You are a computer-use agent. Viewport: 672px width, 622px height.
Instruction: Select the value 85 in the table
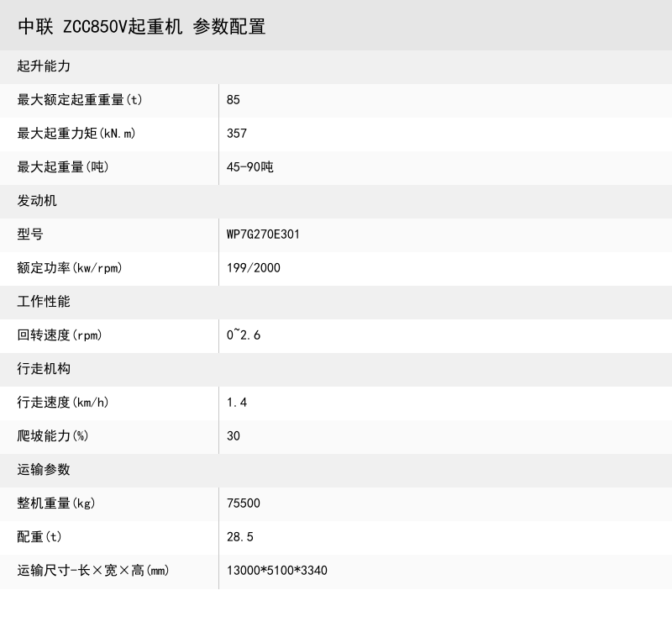233,100
